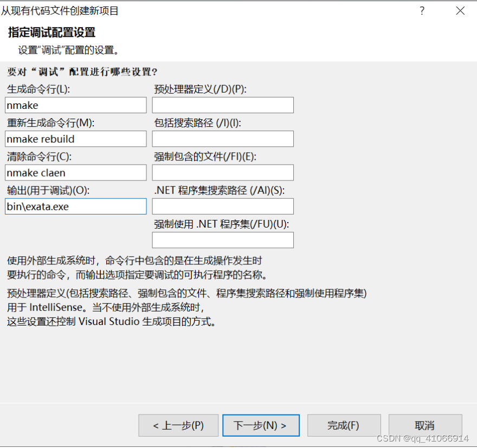Focus the .NET 程序集搜索路径(/AI) field
477x448 pixels.
click(x=223, y=206)
